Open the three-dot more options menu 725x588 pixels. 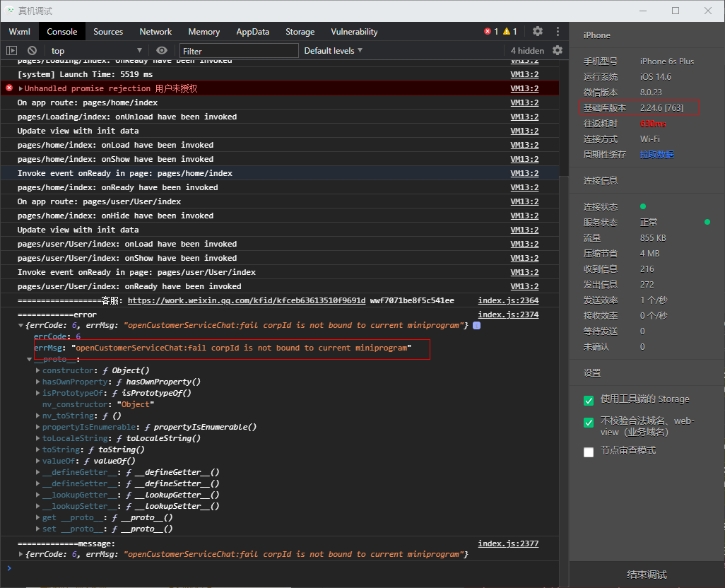[558, 31]
